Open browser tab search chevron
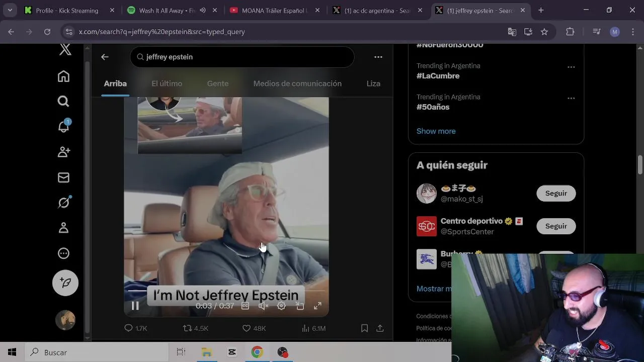The image size is (644, 362). 10,10
